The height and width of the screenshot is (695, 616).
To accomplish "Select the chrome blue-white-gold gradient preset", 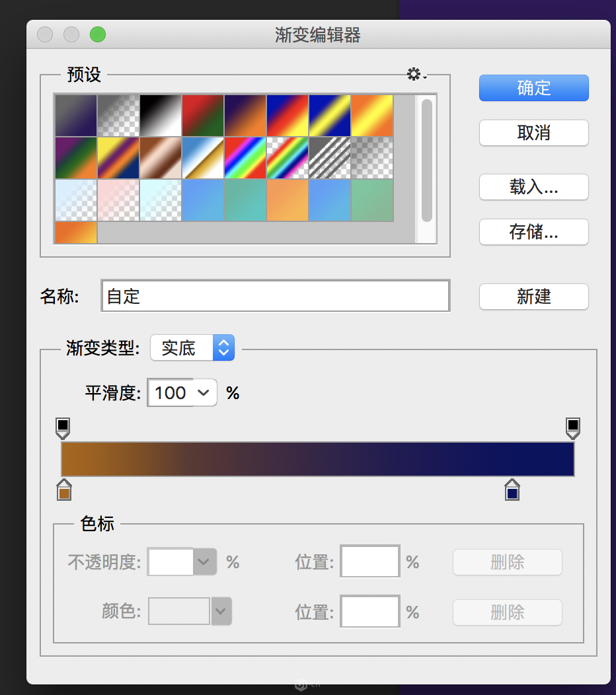I will click(x=203, y=158).
